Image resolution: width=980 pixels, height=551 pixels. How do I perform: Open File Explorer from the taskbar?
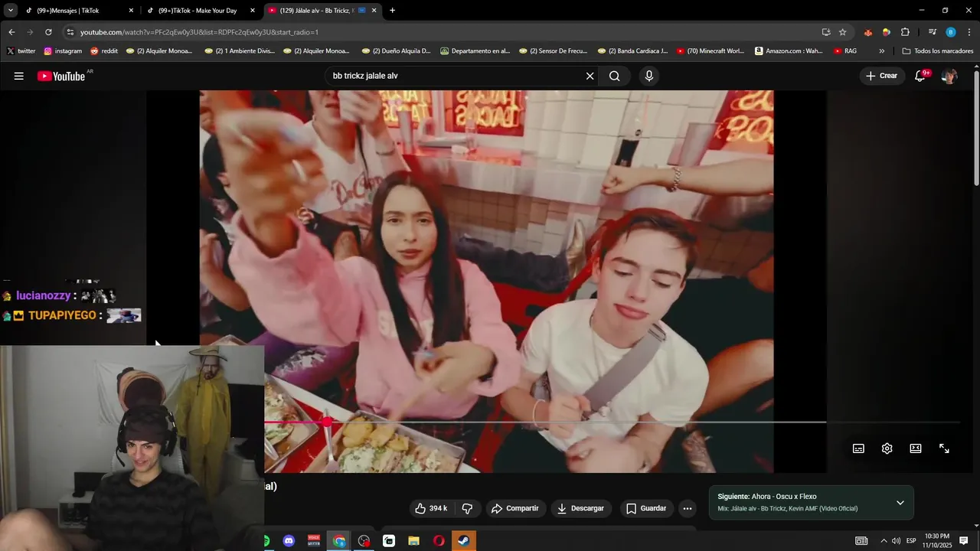coord(413,541)
